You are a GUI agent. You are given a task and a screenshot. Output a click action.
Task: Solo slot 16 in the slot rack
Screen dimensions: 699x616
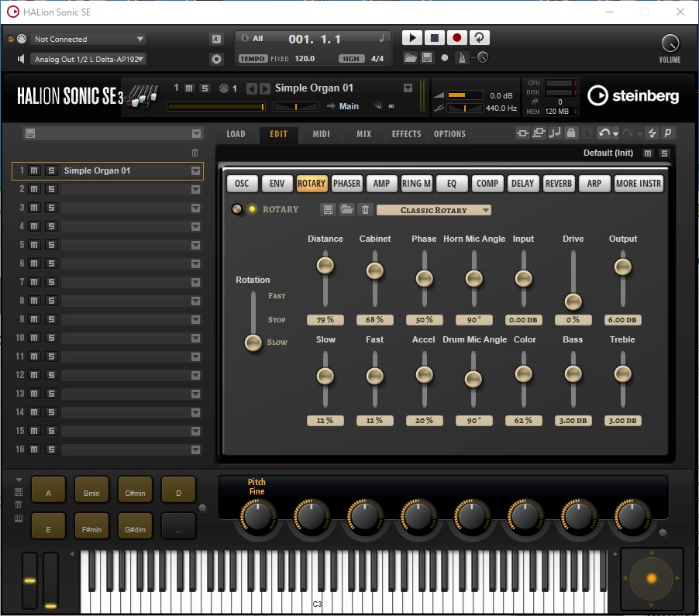51,449
